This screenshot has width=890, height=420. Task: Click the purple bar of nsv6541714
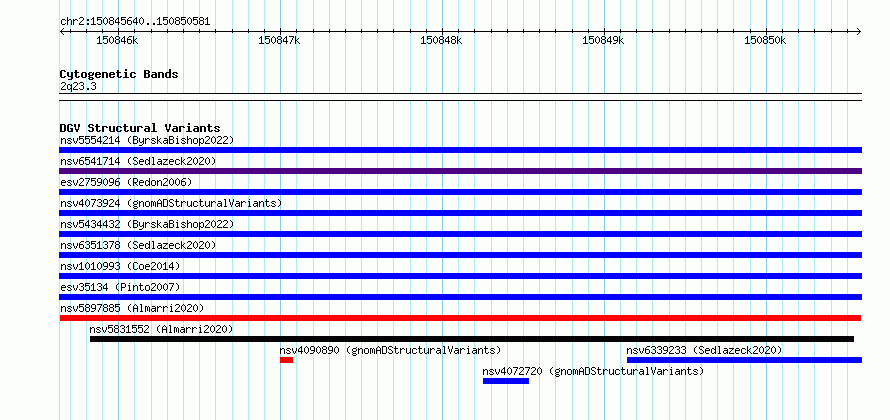(460, 171)
